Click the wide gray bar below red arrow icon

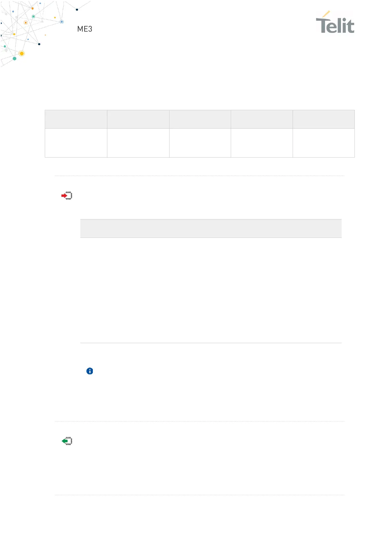(x=211, y=228)
